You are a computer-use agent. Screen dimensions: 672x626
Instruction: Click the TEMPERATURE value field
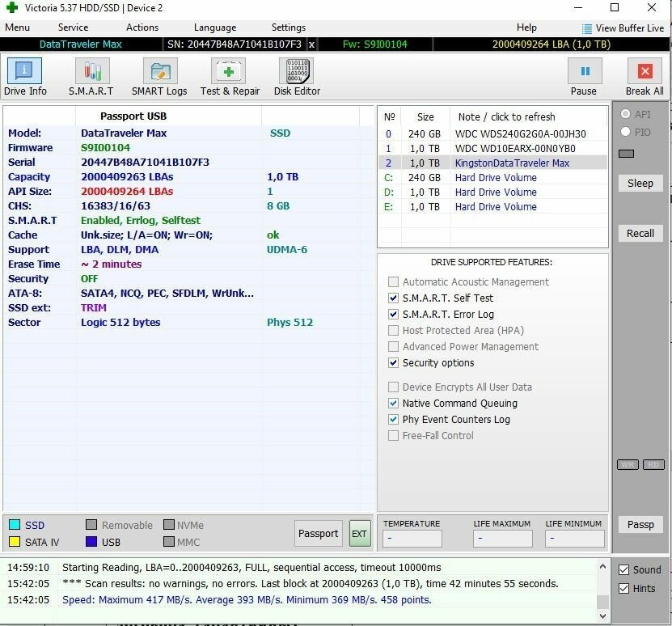coord(412,539)
